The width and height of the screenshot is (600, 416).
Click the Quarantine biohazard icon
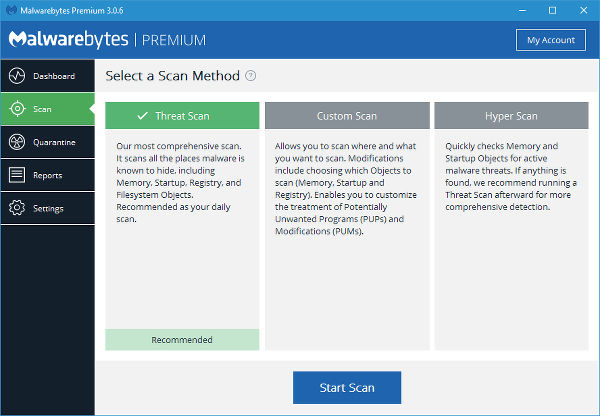(x=17, y=142)
